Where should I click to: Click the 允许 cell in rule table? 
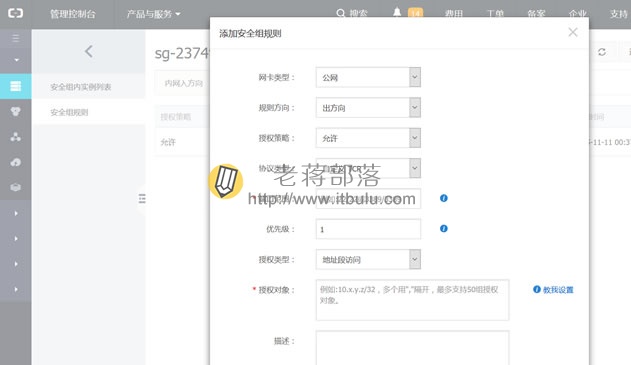coord(168,142)
